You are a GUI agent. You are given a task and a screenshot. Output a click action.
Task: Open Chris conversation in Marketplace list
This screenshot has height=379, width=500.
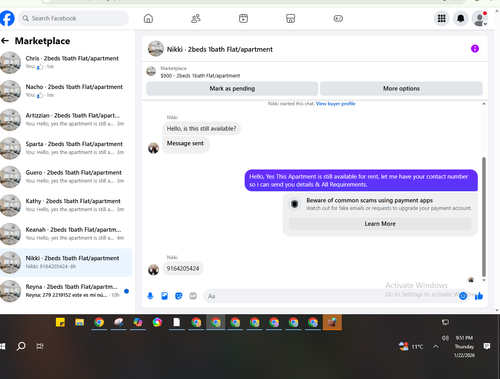pyautogui.click(x=66, y=62)
